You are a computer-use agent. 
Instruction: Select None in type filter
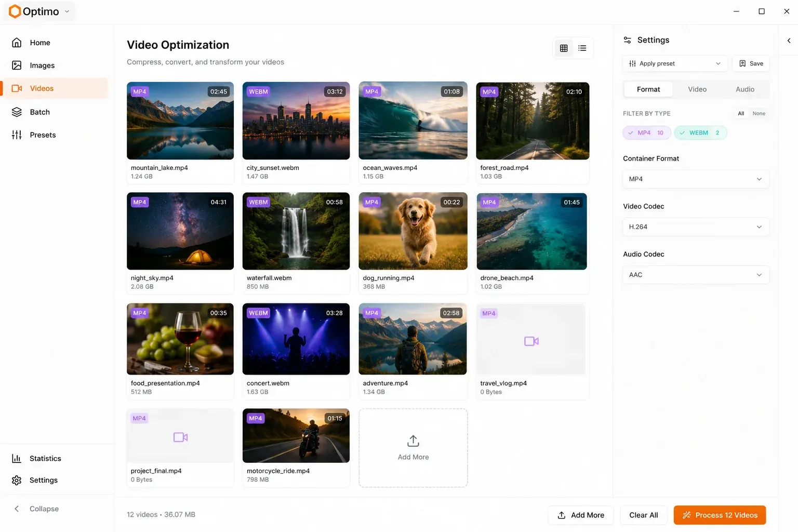click(x=759, y=113)
